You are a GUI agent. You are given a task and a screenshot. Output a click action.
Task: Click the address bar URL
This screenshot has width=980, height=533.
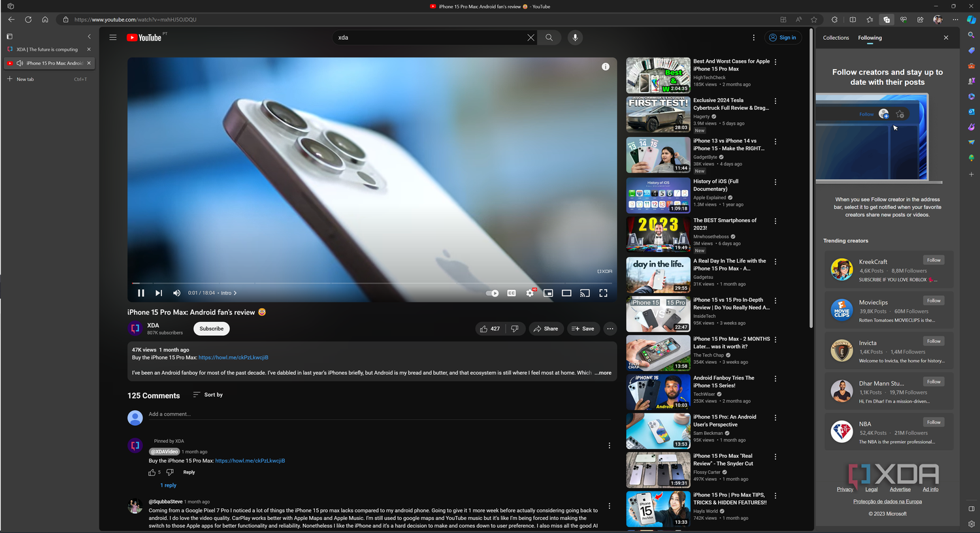tap(135, 20)
